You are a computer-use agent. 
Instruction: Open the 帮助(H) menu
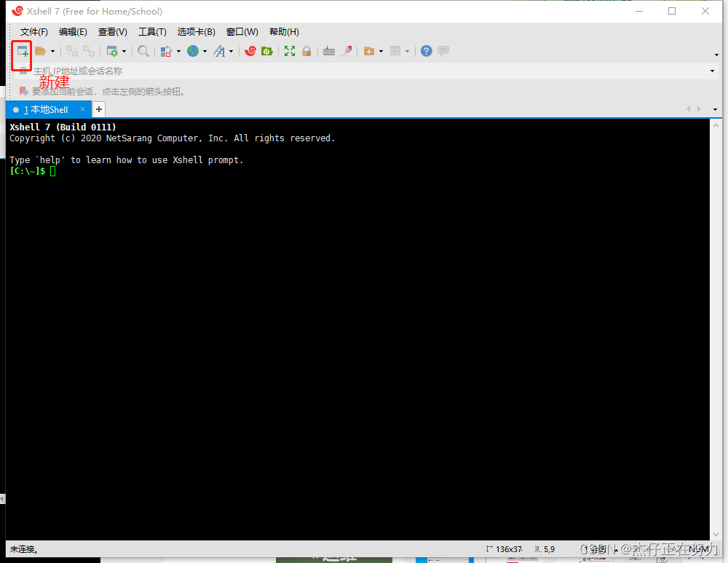(284, 31)
